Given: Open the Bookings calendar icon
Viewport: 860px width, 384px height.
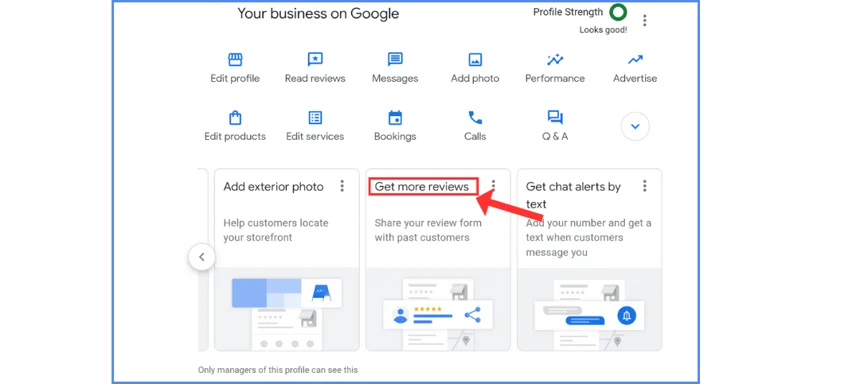Looking at the screenshot, I should coord(395,117).
